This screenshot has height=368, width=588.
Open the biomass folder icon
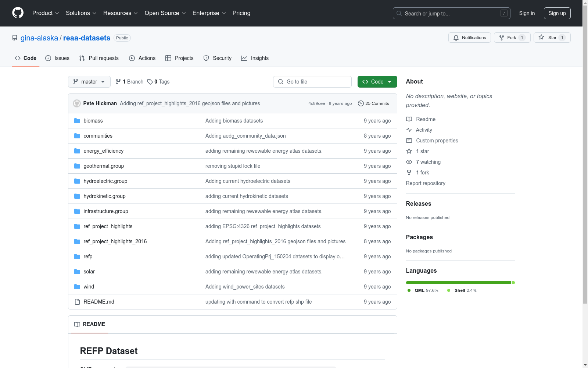tap(77, 121)
